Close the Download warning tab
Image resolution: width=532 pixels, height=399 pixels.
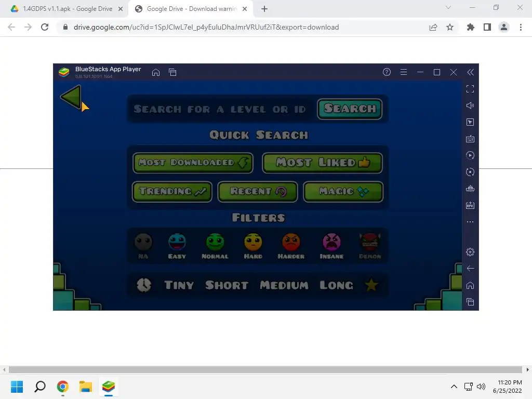coord(245,9)
